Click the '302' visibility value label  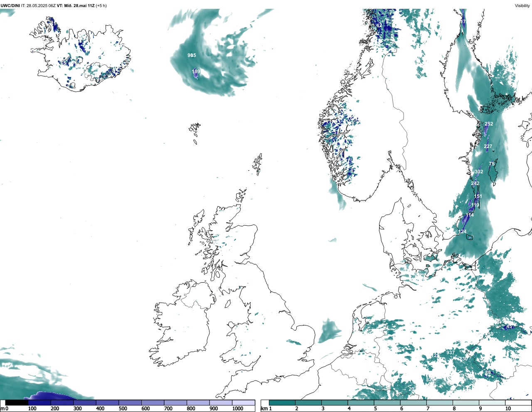click(479, 172)
